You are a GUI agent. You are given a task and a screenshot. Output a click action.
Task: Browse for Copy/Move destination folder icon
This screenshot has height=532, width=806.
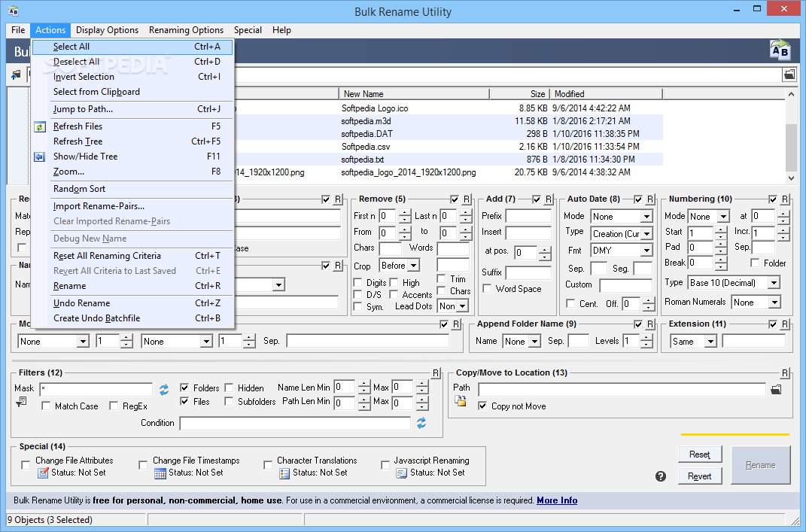(776, 390)
